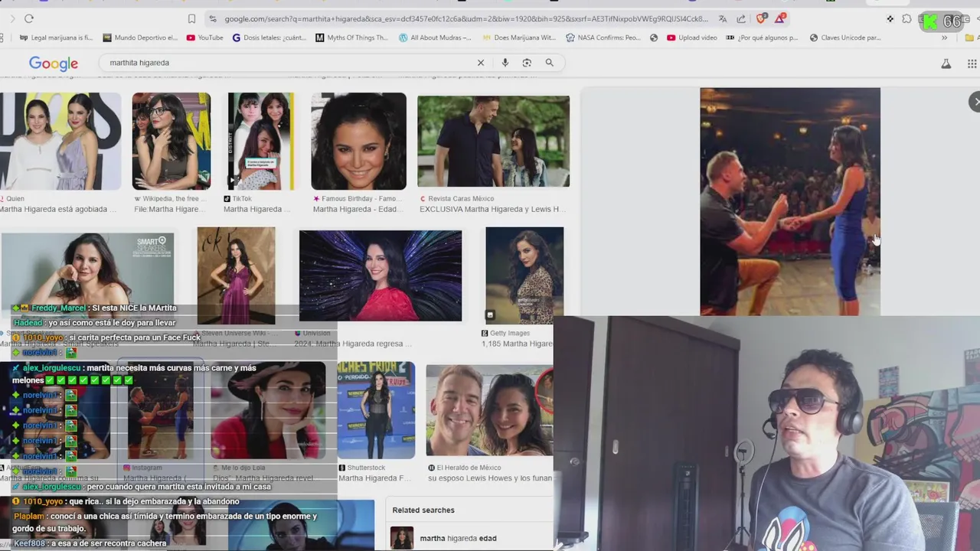Open Brave Shields lion icon

click(761, 18)
